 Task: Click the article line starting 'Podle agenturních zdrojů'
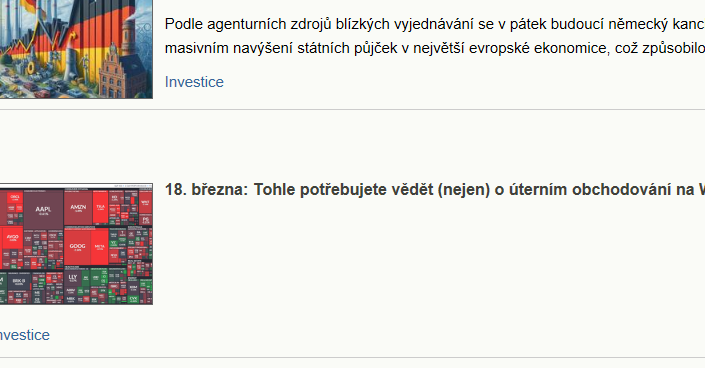point(434,24)
